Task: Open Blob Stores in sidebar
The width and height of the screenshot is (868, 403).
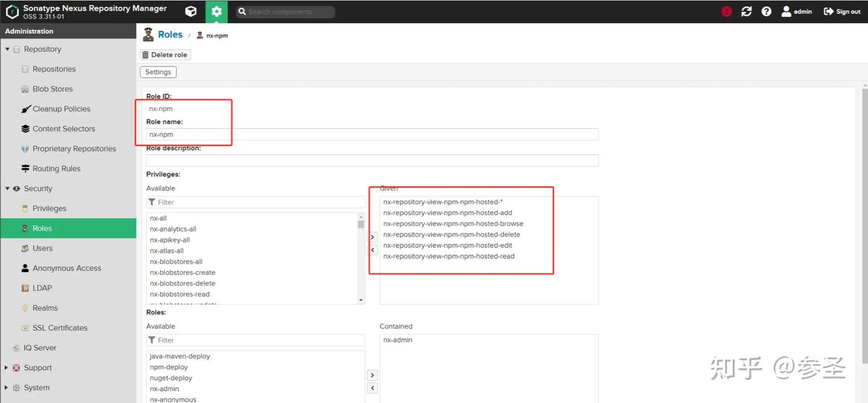Action: [x=52, y=89]
